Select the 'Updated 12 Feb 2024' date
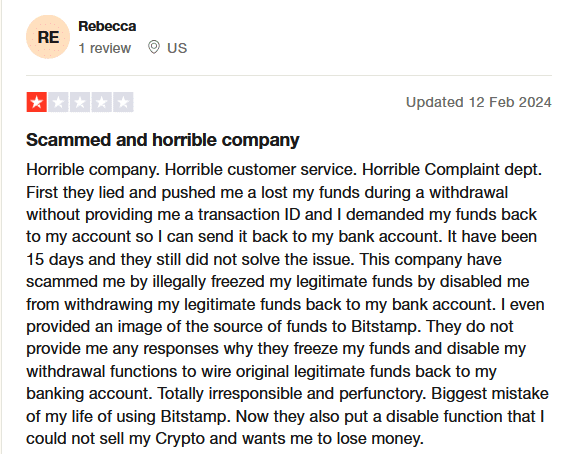Viewport: 575px width, 454px height. [x=479, y=102]
